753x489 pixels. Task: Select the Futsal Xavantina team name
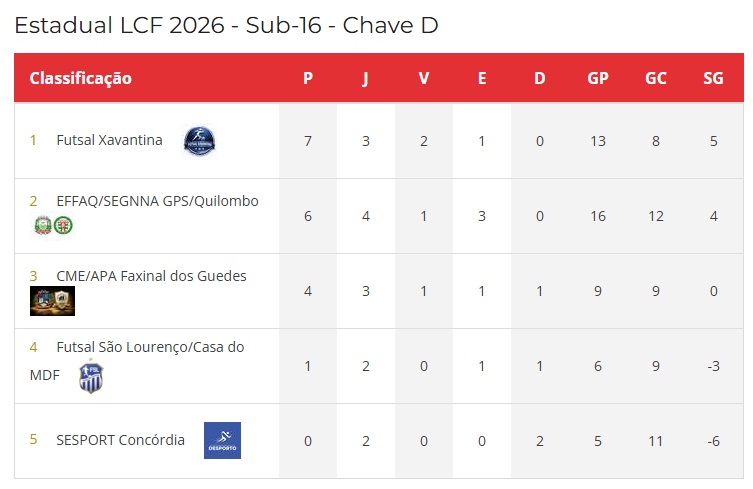(x=109, y=140)
